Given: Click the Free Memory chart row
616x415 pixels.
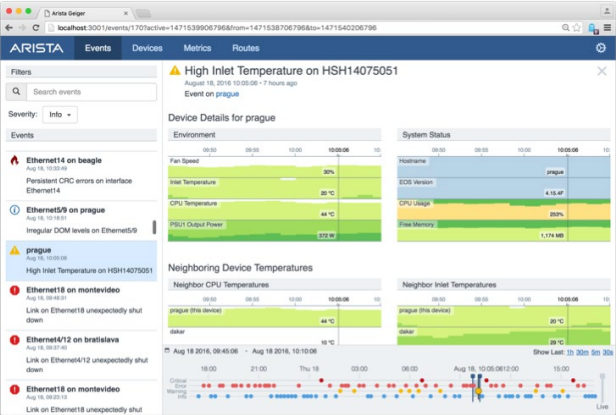Looking at the screenshot, I should point(504,230).
